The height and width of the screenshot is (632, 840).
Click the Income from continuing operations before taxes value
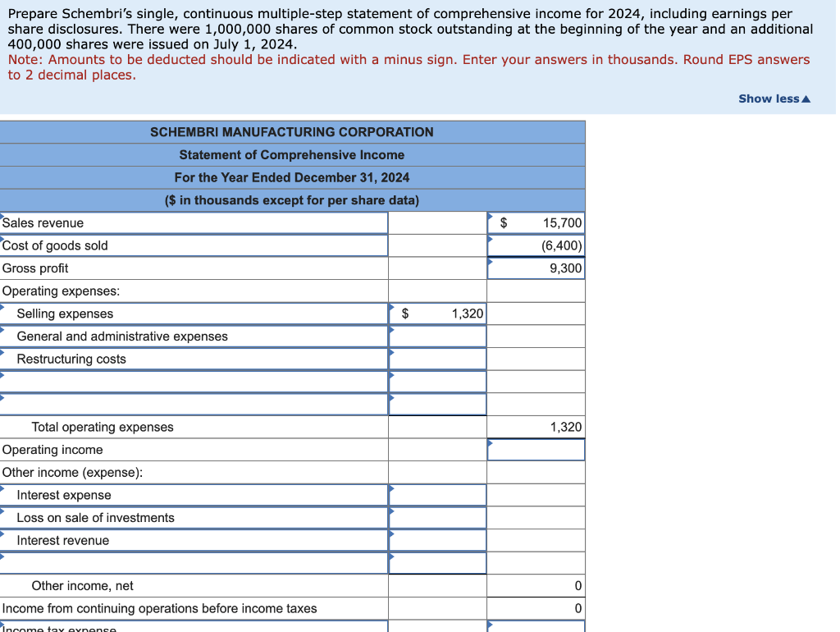point(537,608)
